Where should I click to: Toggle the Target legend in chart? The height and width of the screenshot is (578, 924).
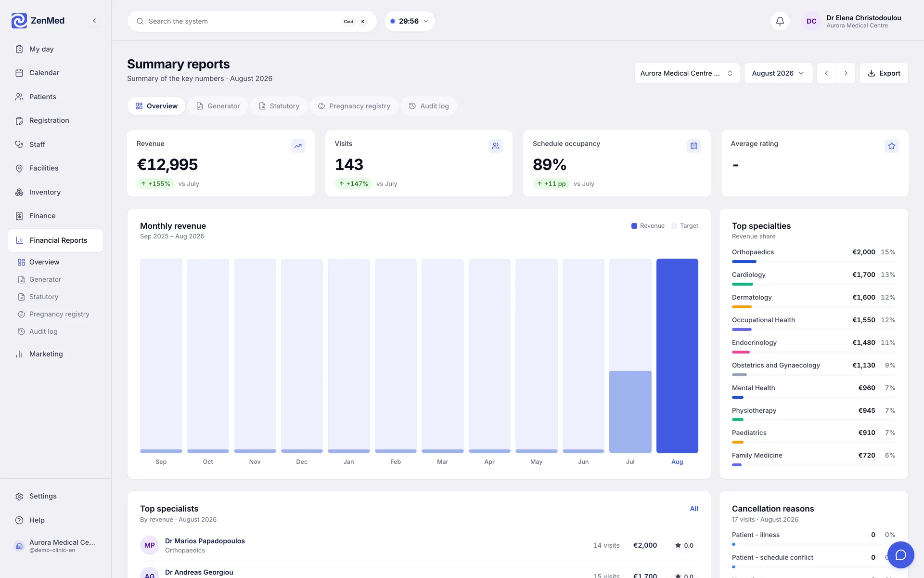685,226
